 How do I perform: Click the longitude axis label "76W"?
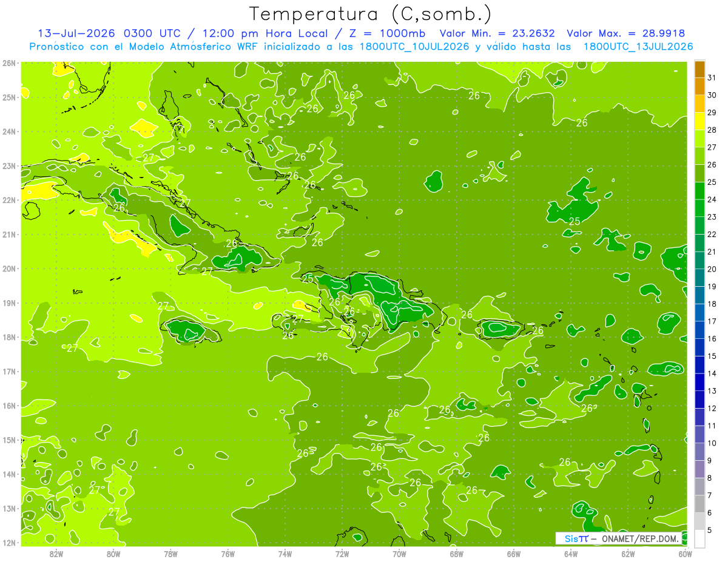coord(227,554)
